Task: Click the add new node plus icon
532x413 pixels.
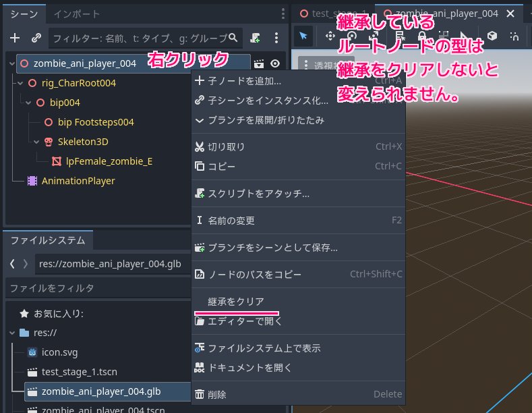Action: 15,38
